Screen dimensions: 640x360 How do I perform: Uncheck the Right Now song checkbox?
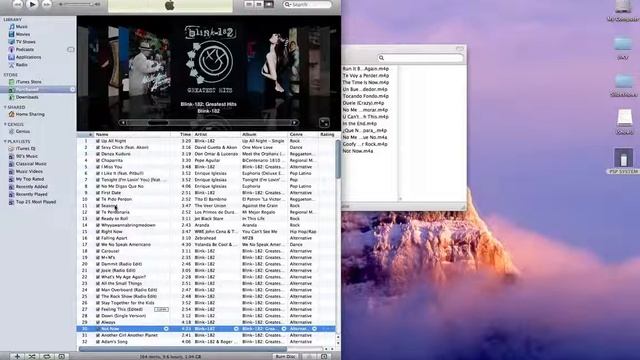98,231
